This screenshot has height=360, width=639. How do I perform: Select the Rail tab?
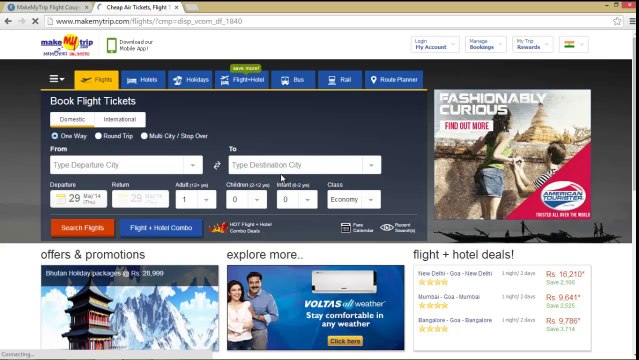point(340,80)
